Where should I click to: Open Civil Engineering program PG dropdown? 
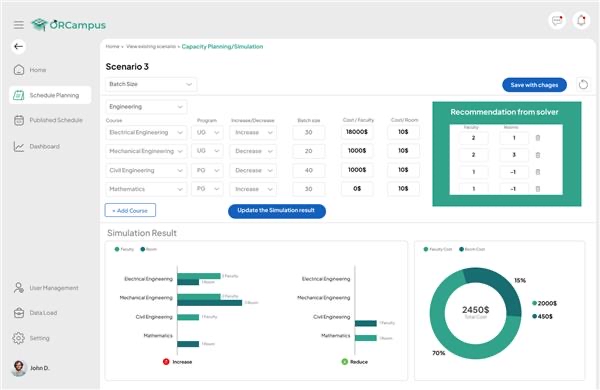[x=207, y=170]
